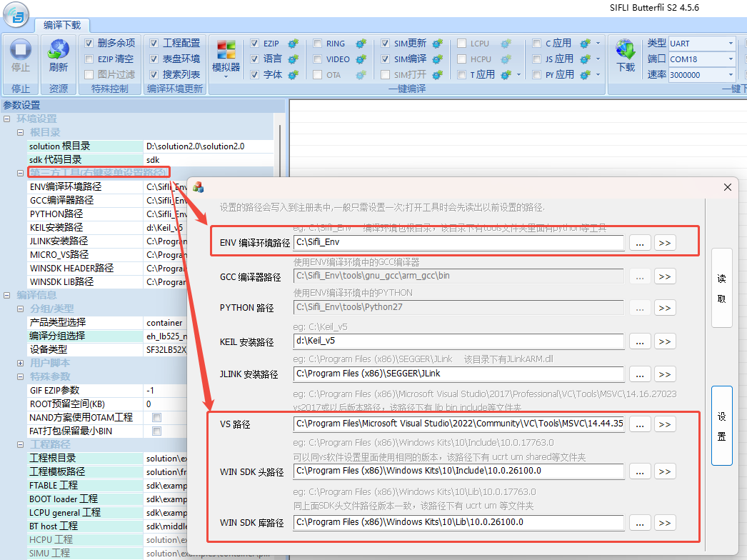Click the 读取 (Read) button
This screenshot has width=747, height=560.
click(x=721, y=289)
